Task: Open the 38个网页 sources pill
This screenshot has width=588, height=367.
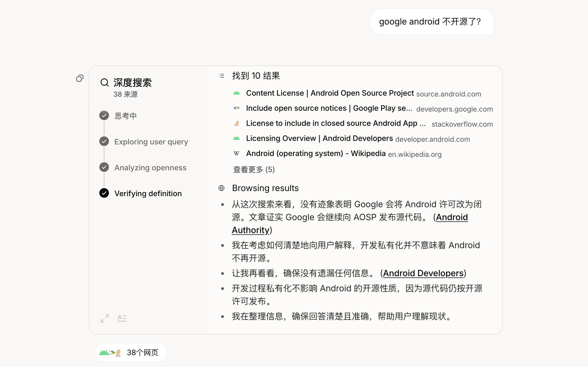Action: 131,352
